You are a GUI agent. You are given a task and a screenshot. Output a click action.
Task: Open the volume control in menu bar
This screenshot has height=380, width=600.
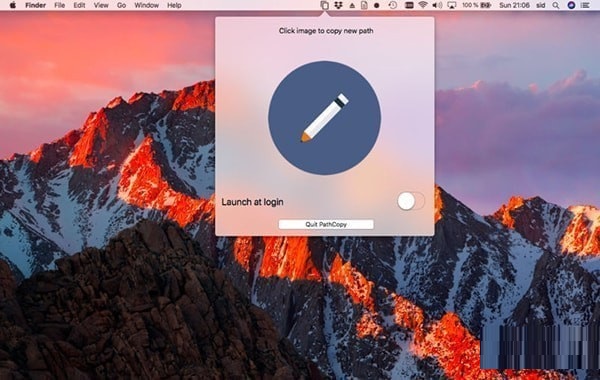click(437, 5)
